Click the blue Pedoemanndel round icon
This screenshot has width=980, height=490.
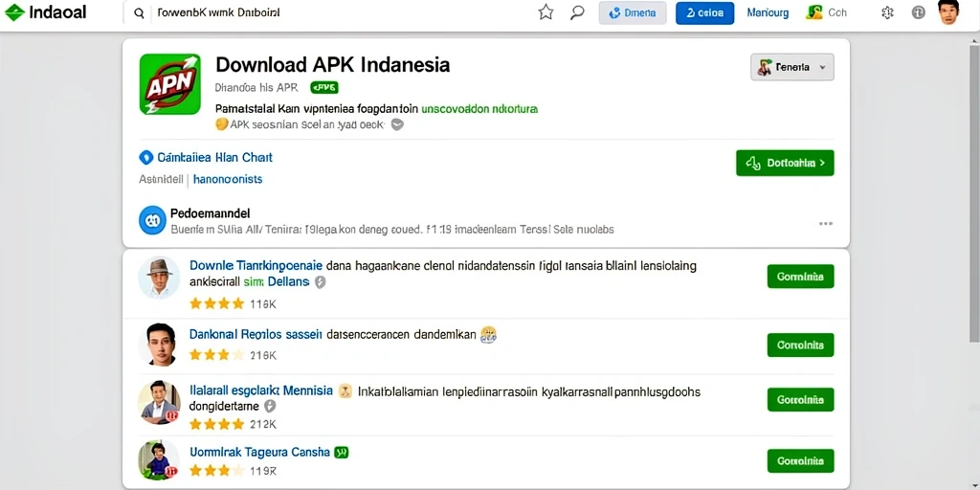coord(152,220)
